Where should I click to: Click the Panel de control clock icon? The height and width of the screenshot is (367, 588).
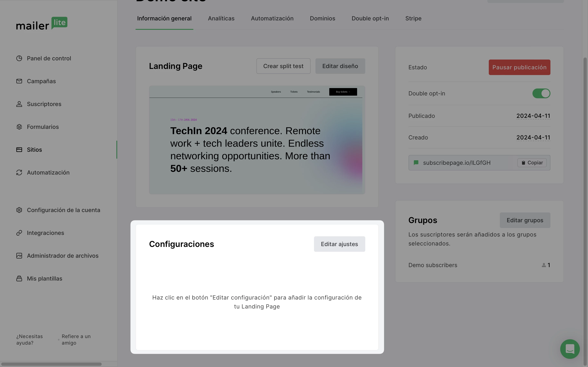pos(19,59)
